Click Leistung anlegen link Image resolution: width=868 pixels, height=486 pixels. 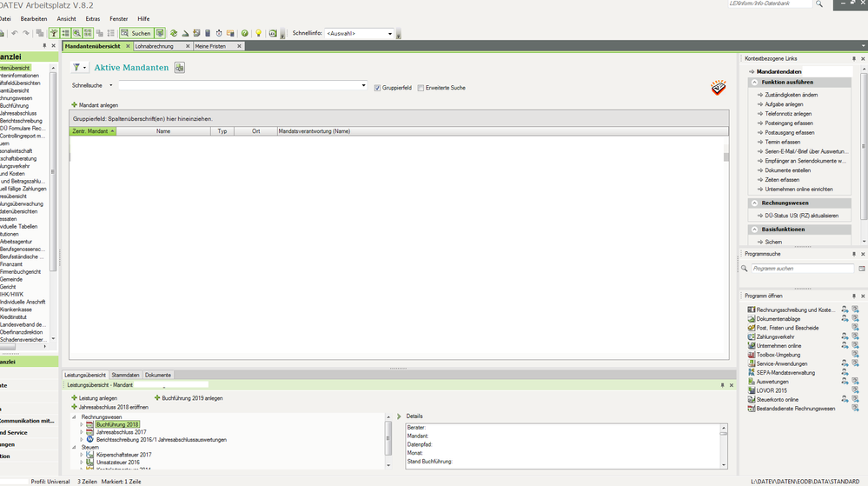coord(94,398)
